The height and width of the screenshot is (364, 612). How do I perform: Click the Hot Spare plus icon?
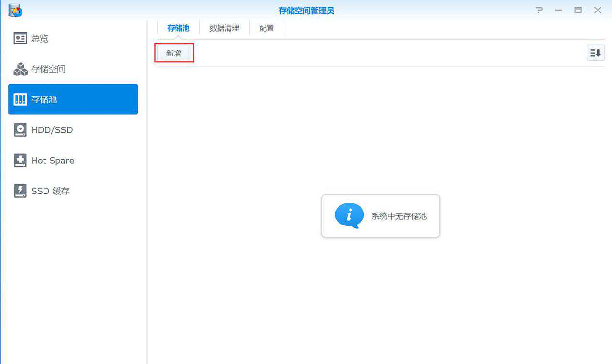pyautogui.click(x=20, y=161)
